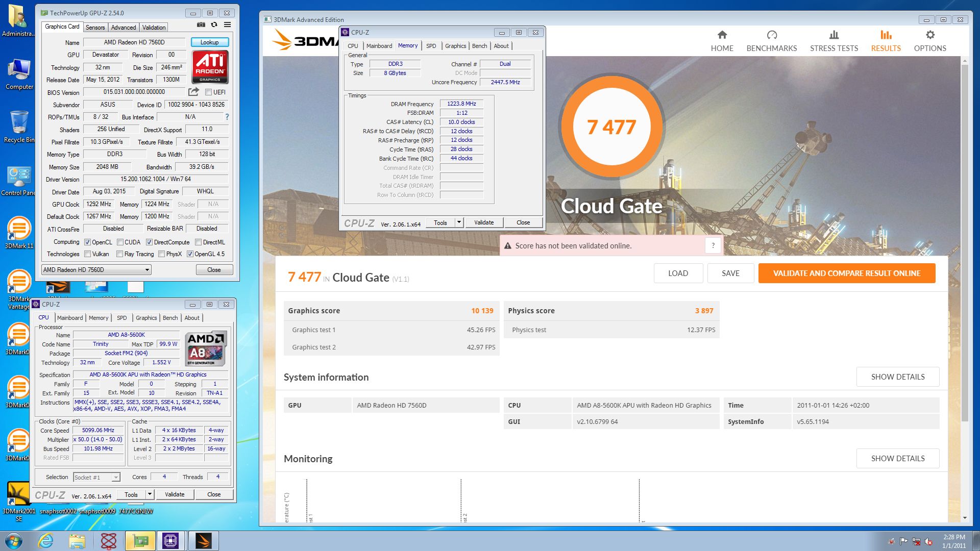
Task: Click Close button in GPU-Z window
Action: click(214, 270)
